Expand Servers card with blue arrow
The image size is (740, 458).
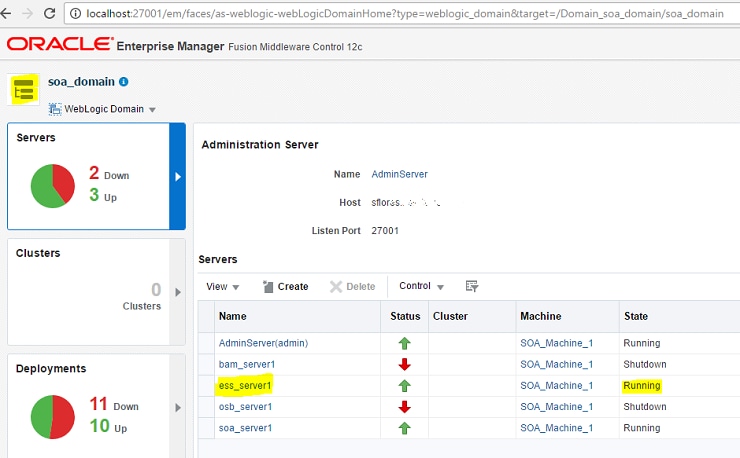click(177, 176)
